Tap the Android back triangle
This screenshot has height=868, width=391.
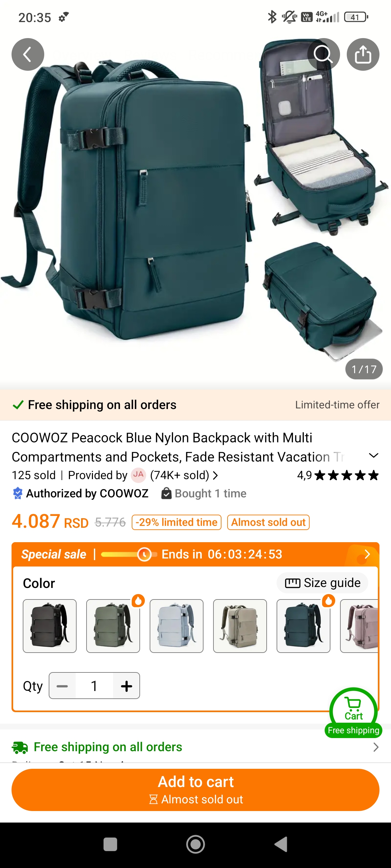tap(281, 844)
